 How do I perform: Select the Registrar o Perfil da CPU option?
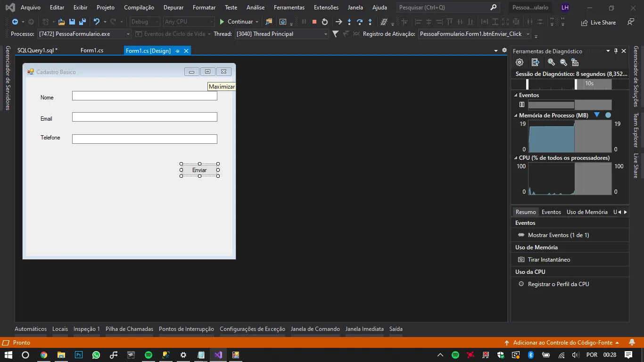pos(558,284)
